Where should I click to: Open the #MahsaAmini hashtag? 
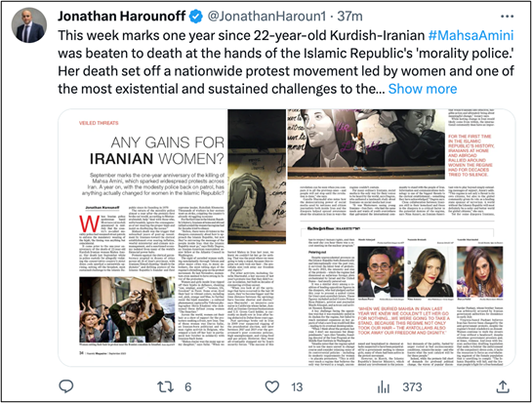(x=471, y=35)
